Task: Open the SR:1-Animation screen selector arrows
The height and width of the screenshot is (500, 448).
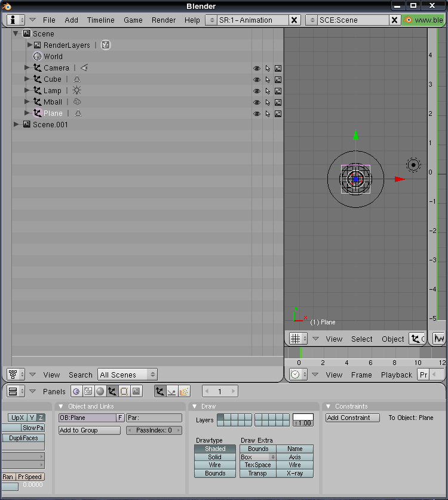Action: point(211,20)
